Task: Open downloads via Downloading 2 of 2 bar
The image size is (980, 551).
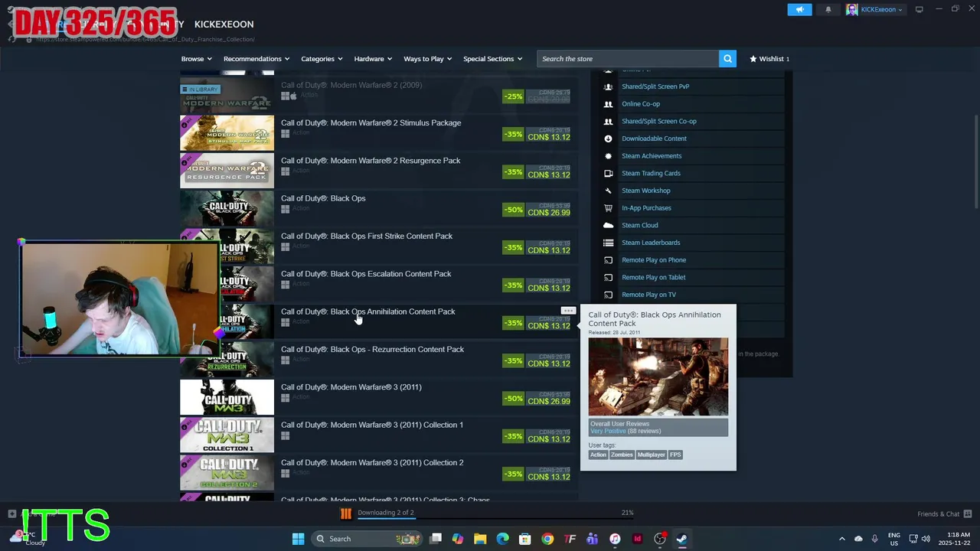Action: tap(386, 514)
